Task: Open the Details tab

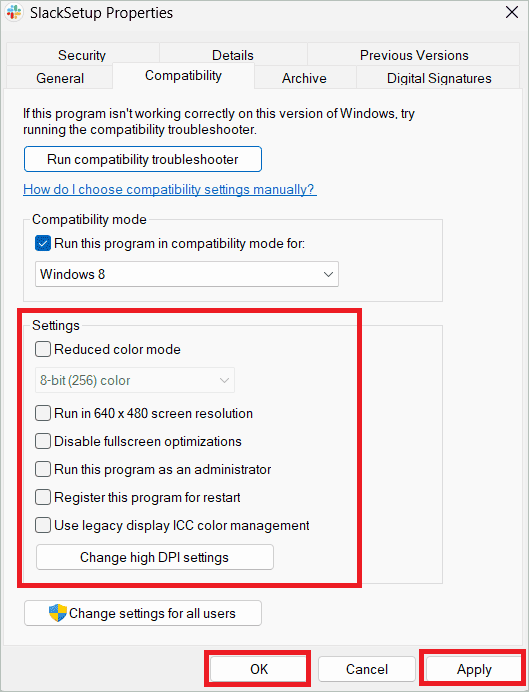Action: [233, 55]
